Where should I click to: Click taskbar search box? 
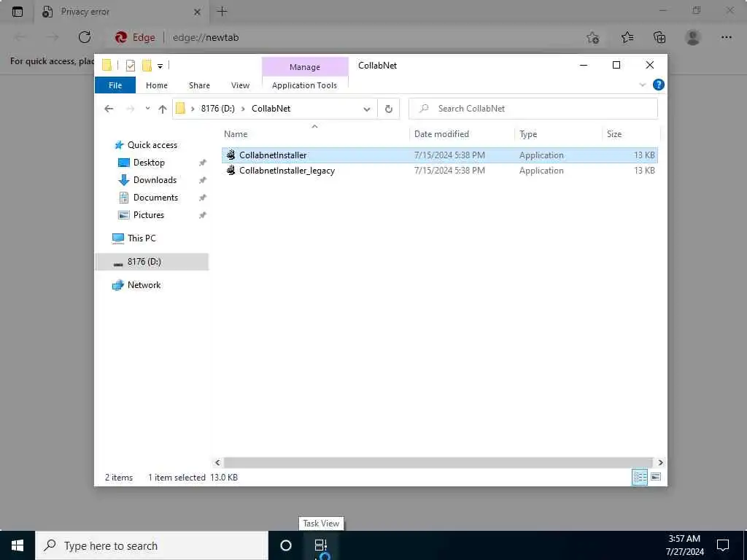click(x=152, y=545)
